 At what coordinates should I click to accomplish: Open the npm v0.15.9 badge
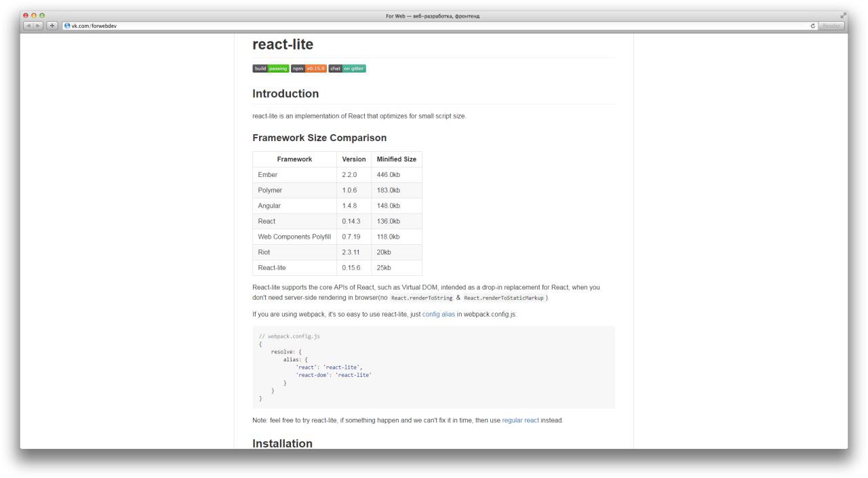pos(309,68)
